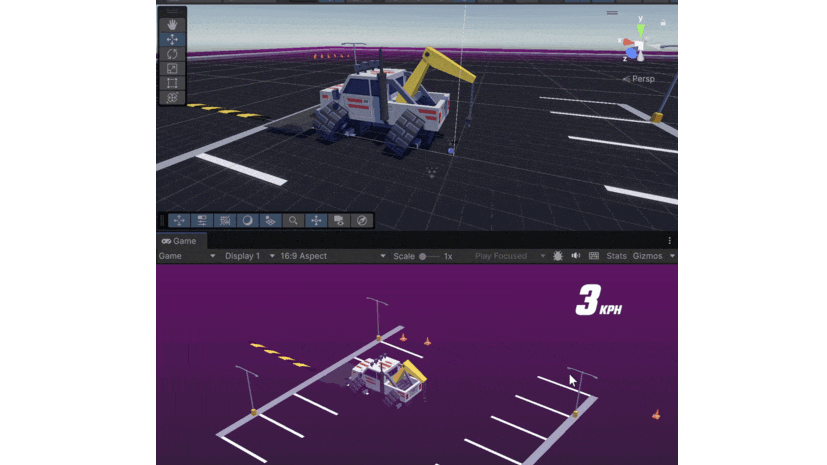Click the magnifier search icon in overlay toolbar

pos(293,220)
